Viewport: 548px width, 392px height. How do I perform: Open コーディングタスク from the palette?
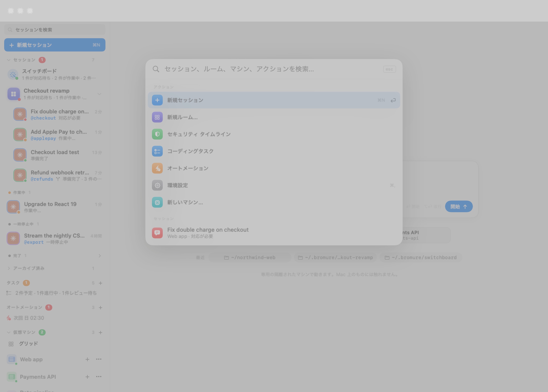point(274,151)
